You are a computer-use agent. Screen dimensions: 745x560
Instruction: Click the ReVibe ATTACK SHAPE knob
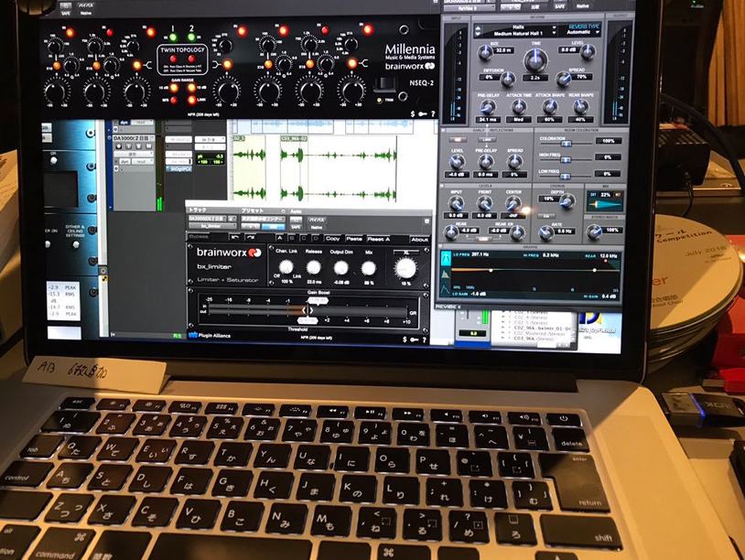pyautogui.click(x=550, y=107)
